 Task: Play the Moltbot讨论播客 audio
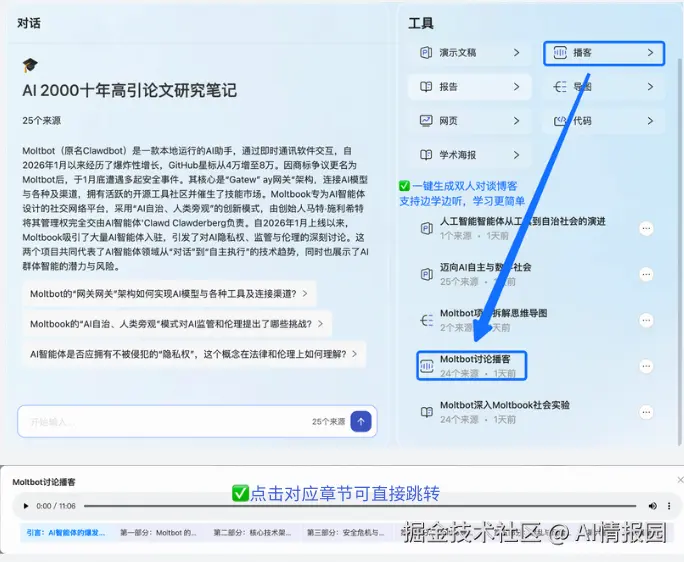pyautogui.click(x=26, y=506)
